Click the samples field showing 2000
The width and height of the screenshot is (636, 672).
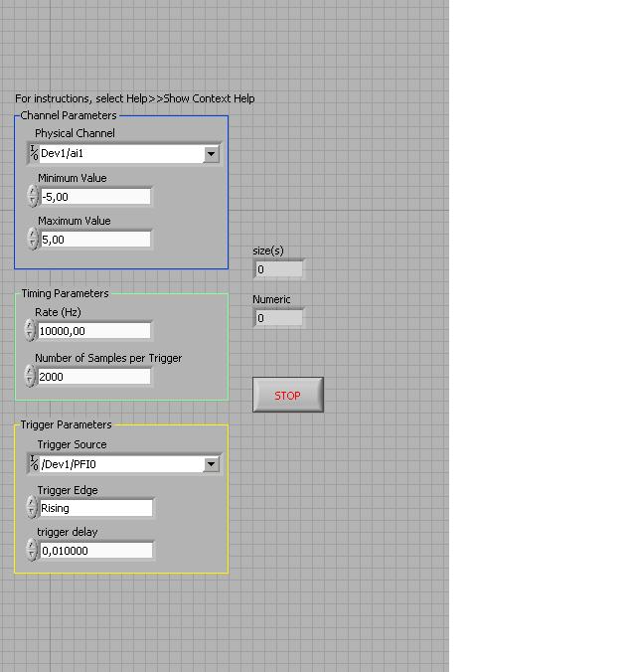pyautogui.click(x=94, y=377)
